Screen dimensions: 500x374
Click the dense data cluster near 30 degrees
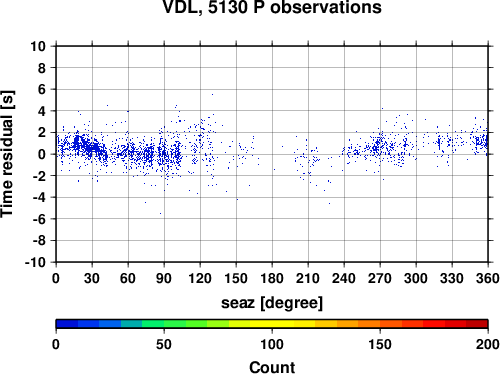pyautogui.click(x=90, y=147)
